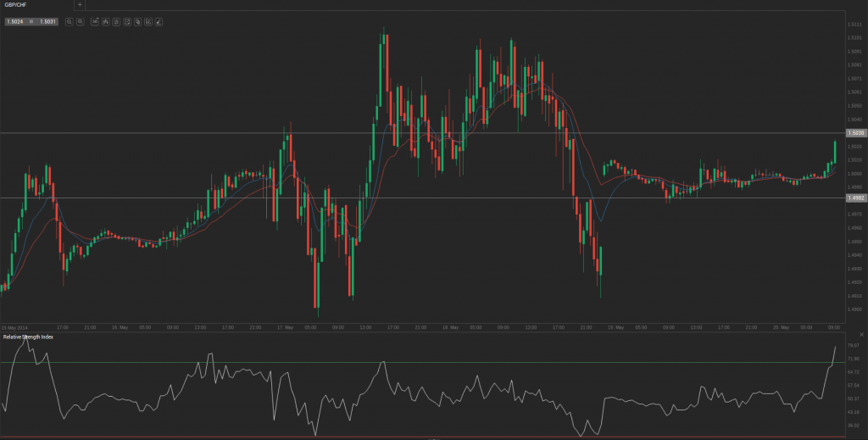Click the copy chart icon in toolbar

(x=137, y=20)
